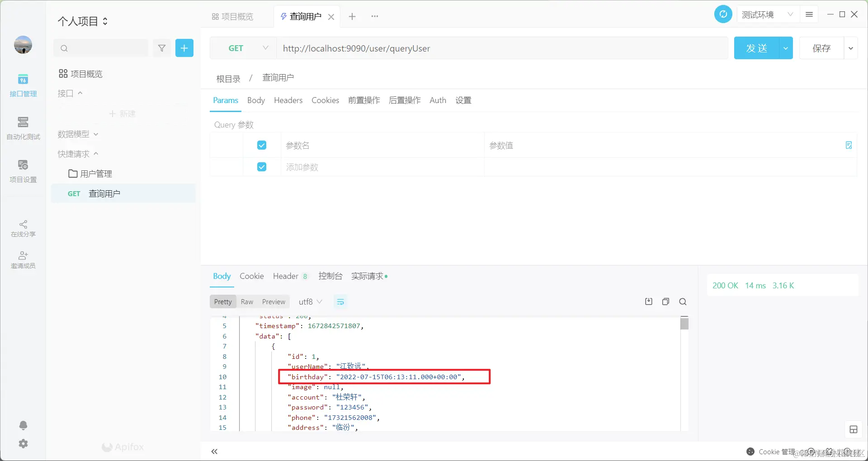Screen dimensions: 868x461
Task: Click 新建 to create an interface
Action: [123, 113]
